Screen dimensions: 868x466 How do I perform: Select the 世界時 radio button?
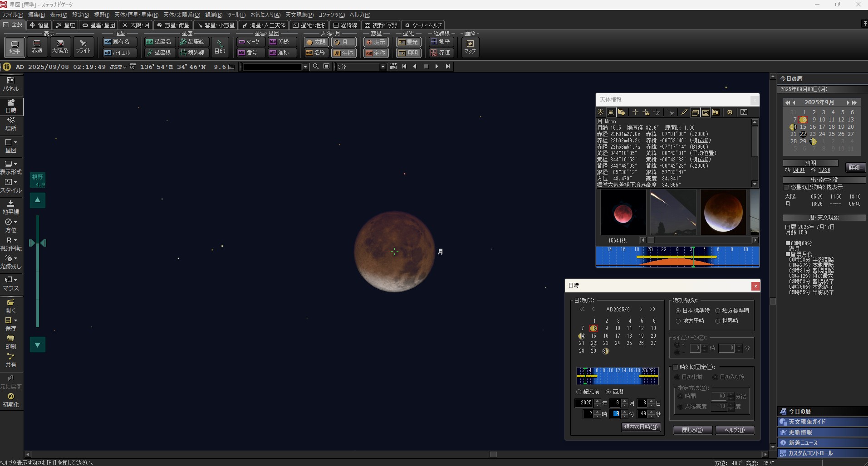coord(718,321)
